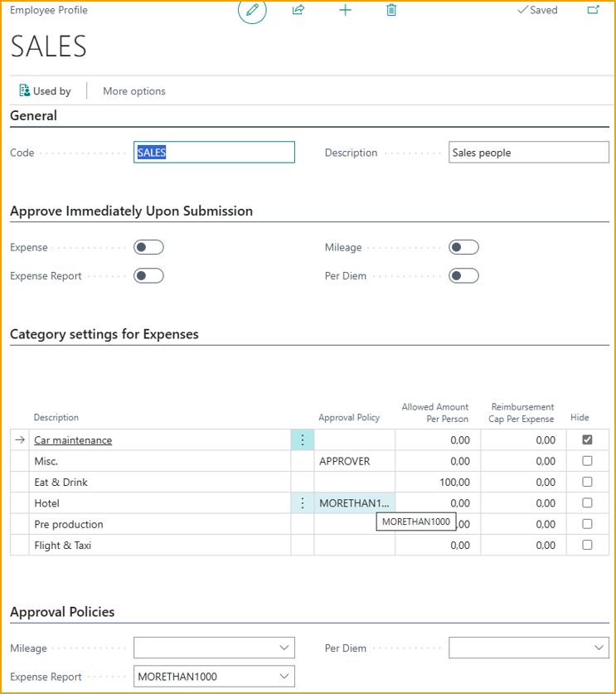Click the plus icon to add new
The image size is (616, 694).
pos(346,10)
